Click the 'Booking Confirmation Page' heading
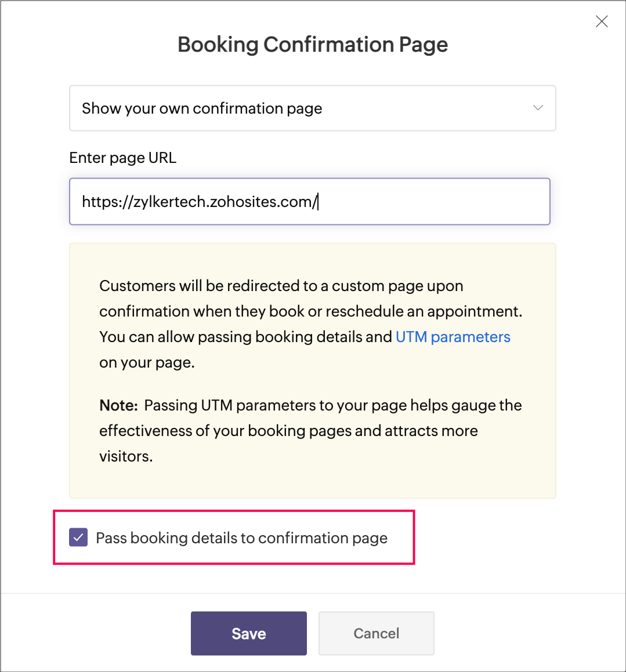 (313, 45)
